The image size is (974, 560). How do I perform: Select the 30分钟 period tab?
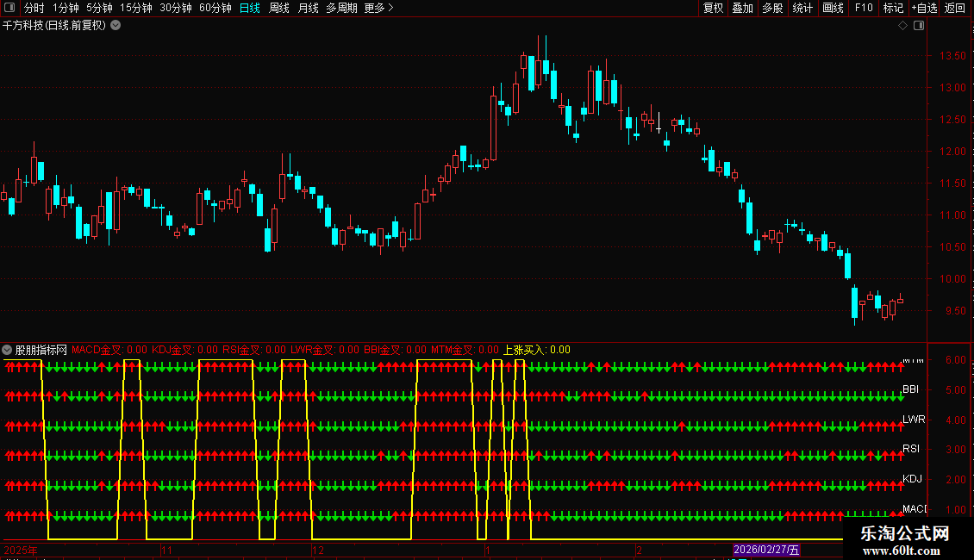tap(176, 8)
